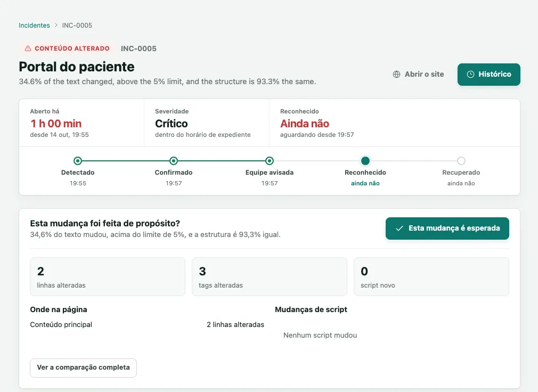Click the 3 tags alteradas stat card
538x392 pixels.
[270, 277]
